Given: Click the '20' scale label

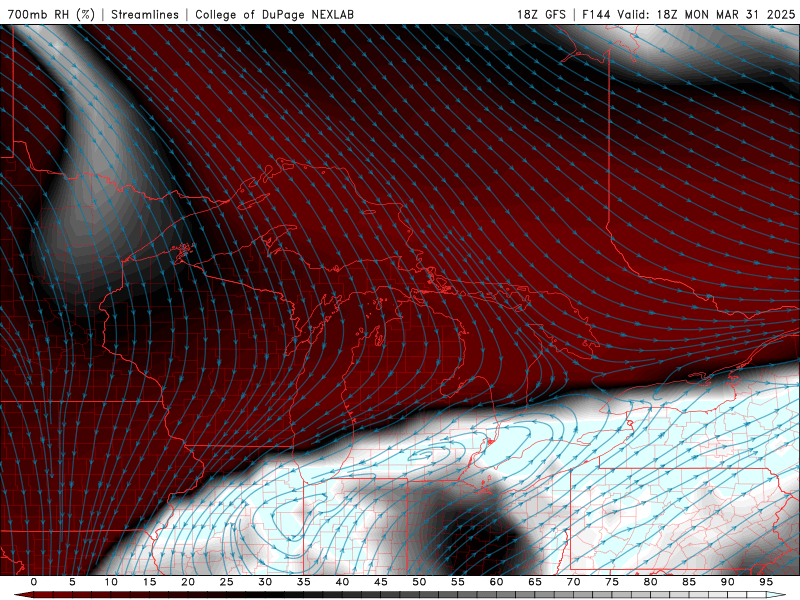Looking at the screenshot, I should pyautogui.click(x=188, y=582).
